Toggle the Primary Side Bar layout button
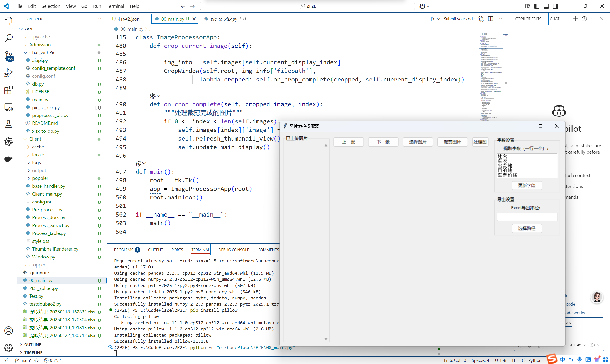The image size is (610, 364). [x=537, y=6]
